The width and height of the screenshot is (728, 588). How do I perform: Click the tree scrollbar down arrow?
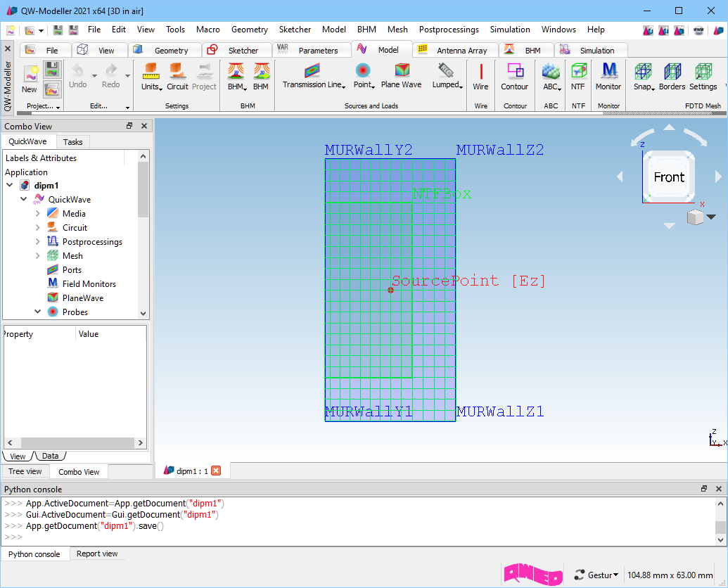[143, 313]
